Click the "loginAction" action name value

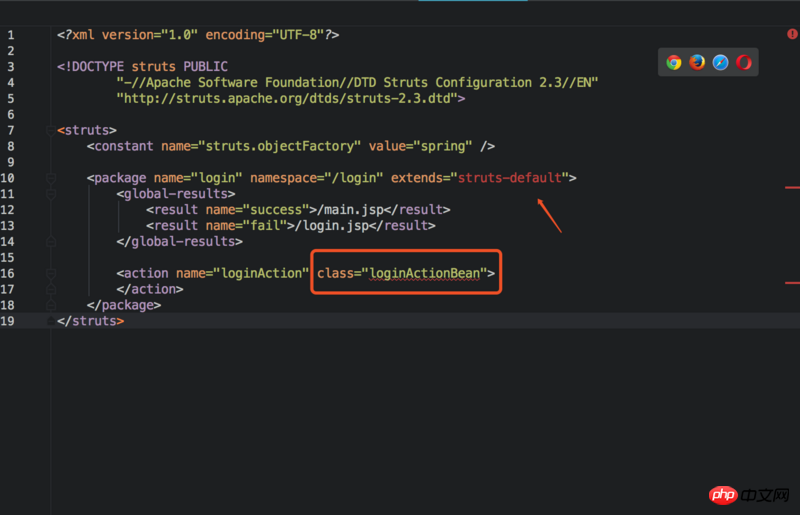click(x=261, y=274)
